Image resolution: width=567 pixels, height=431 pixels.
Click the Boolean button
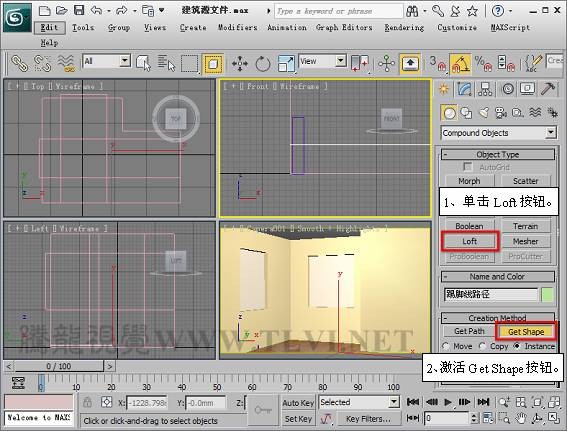tap(469, 226)
